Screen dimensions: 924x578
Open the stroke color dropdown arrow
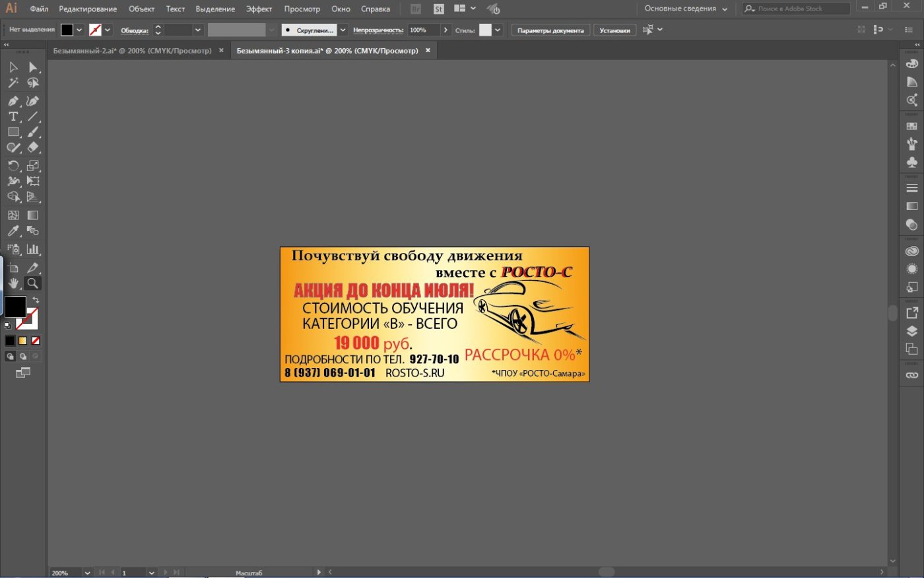(108, 30)
